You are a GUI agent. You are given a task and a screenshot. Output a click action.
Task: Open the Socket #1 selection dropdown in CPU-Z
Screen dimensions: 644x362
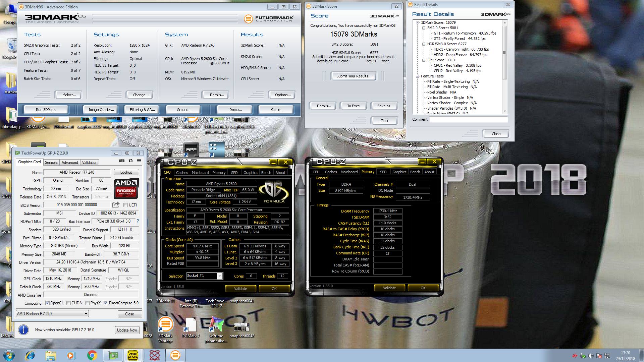click(205, 276)
